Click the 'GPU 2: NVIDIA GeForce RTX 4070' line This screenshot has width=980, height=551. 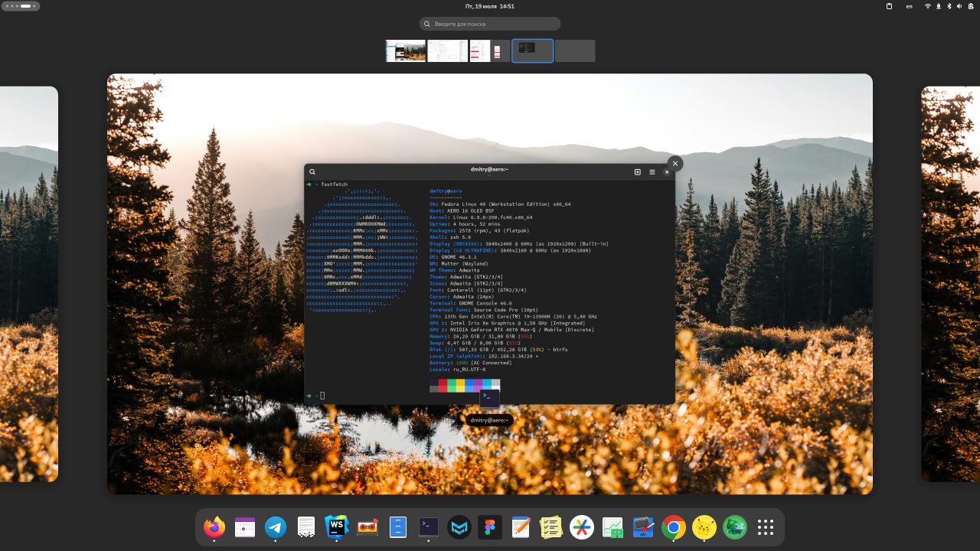click(x=512, y=330)
